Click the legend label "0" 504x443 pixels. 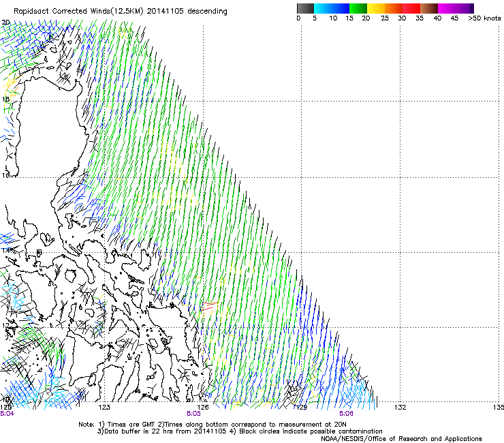298,18
